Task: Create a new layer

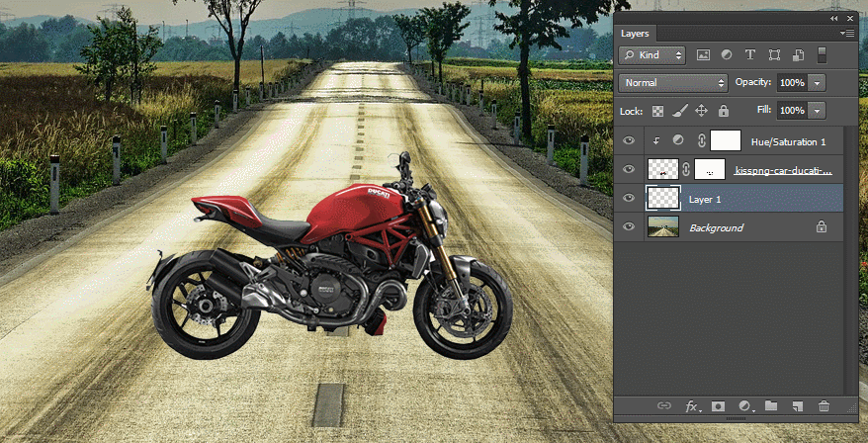Action: 797,406
